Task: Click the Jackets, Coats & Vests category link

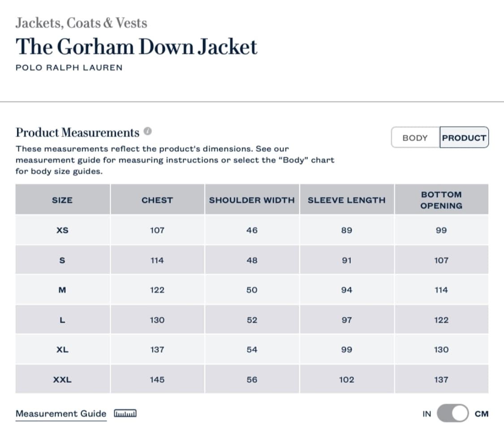Action: pos(81,23)
